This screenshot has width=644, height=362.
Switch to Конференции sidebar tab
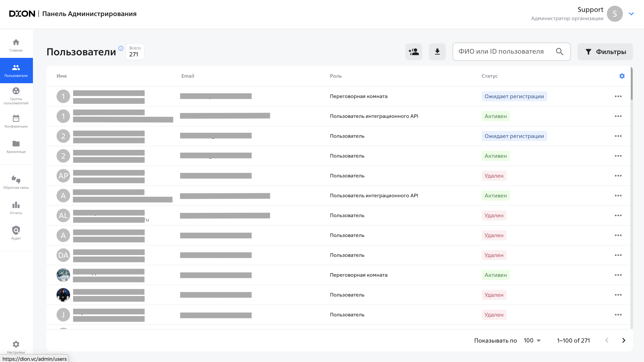[16, 121]
